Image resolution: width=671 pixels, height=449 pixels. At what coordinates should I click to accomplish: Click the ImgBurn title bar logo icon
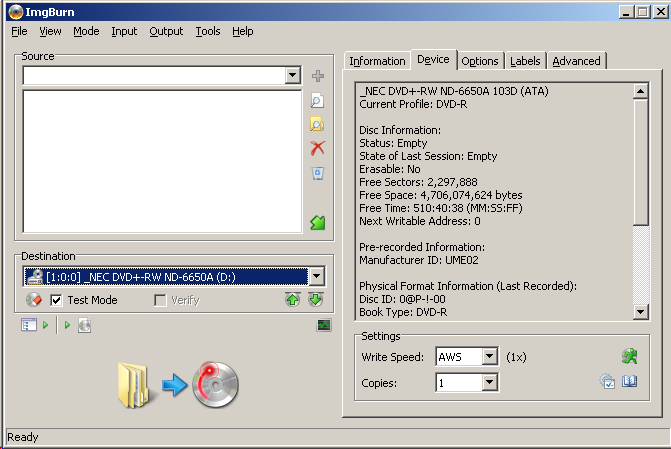click(15, 12)
